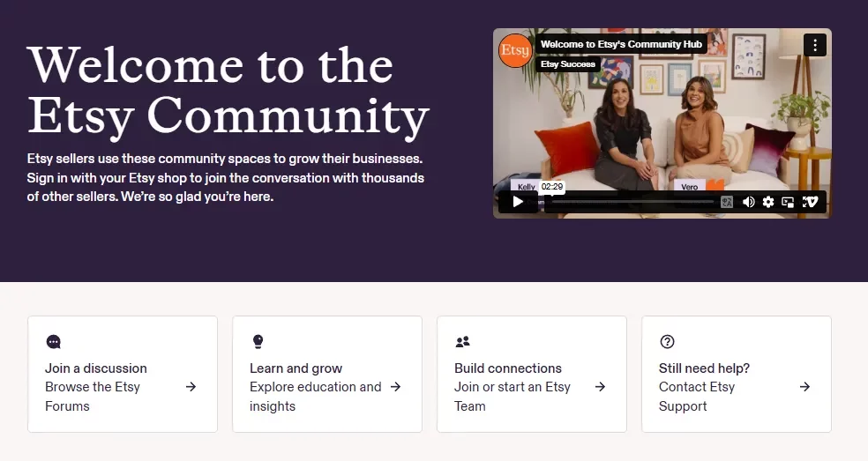Click the Still need help question mark icon
The height and width of the screenshot is (461, 868).
pos(667,341)
